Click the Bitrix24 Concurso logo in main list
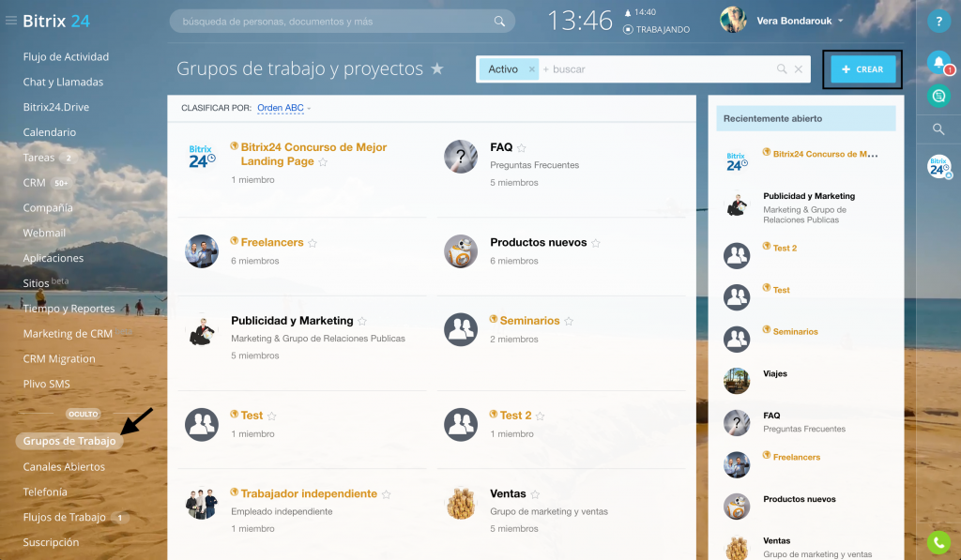 (x=202, y=158)
